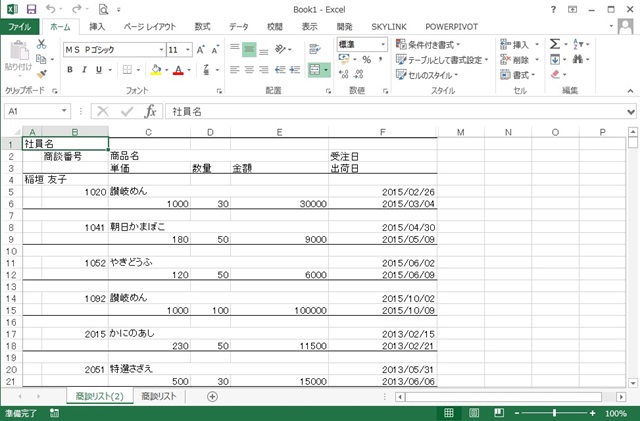Open the ファイル tab
Viewport: 640px width, 421px height.
click(20, 27)
